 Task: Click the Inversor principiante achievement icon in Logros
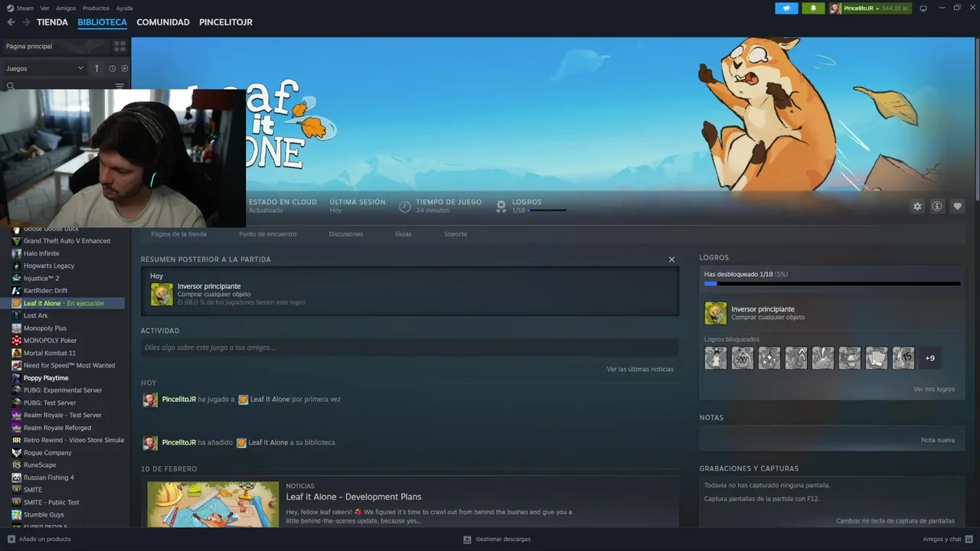(x=715, y=313)
